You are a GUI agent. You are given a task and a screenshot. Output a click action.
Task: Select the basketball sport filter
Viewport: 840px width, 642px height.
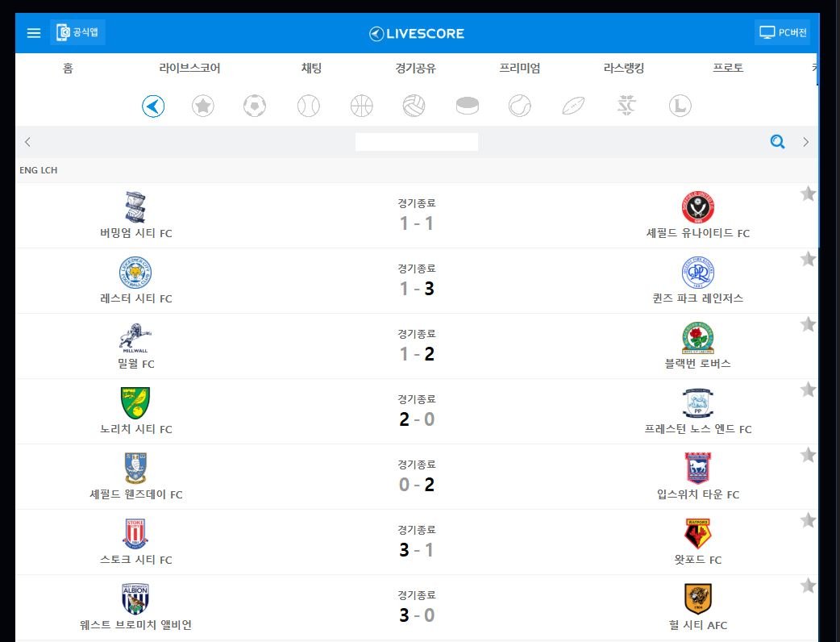click(362, 106)
